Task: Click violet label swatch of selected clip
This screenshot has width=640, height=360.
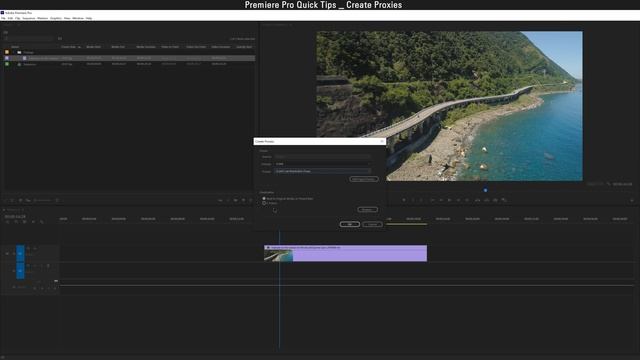Action: [x=7, y=58]
